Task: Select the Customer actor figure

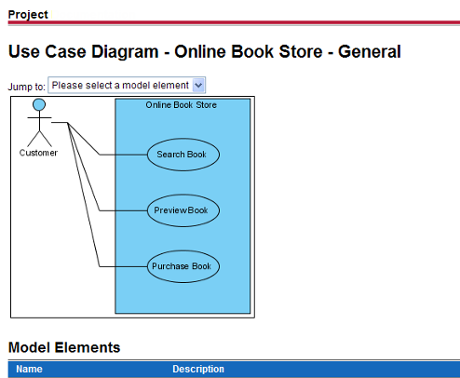Action: (39, 123)
